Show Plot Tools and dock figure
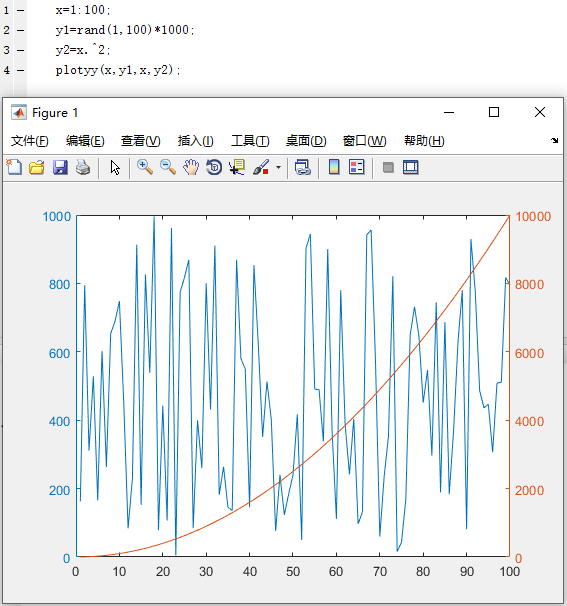 410,167
